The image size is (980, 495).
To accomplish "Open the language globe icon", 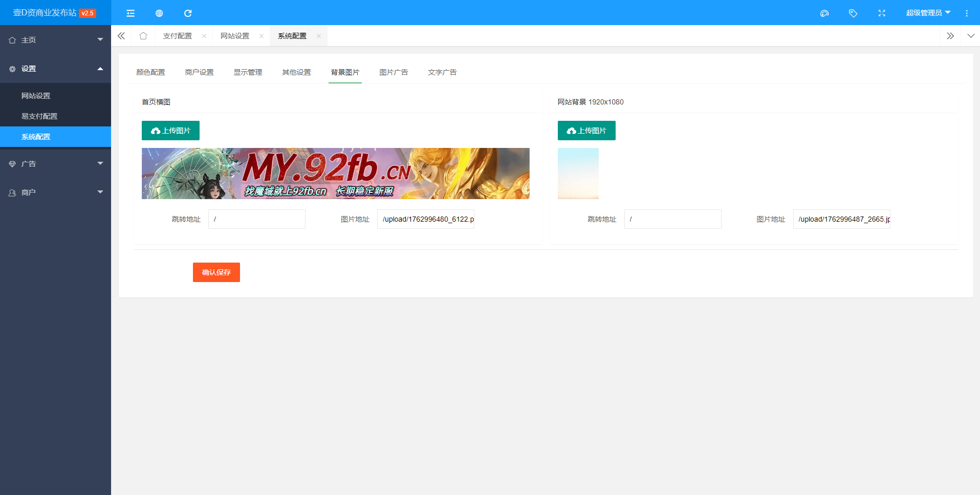I will (x=159, y=13).
